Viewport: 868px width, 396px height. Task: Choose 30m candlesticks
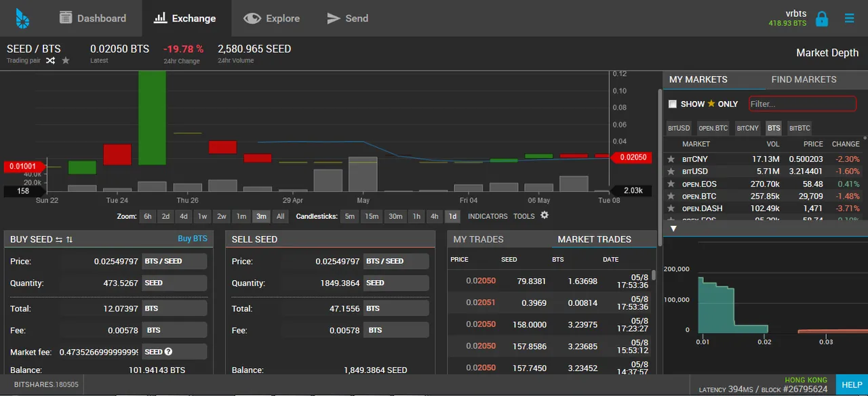point(395,216)
